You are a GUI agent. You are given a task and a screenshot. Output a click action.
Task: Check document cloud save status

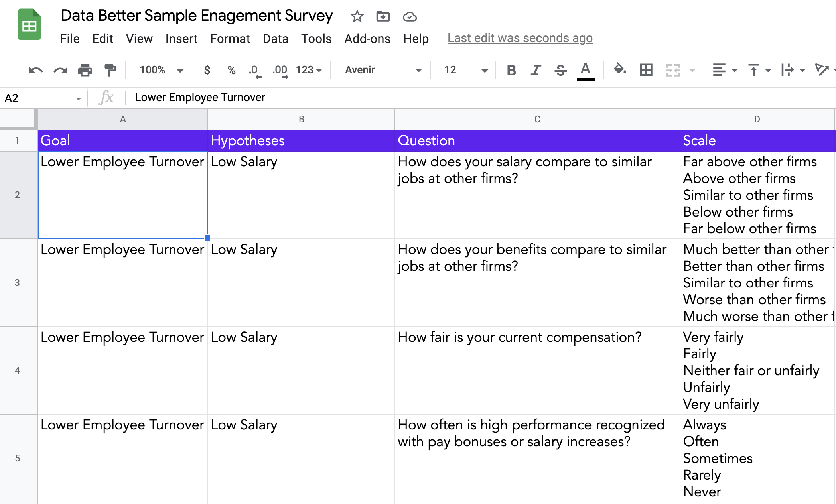coord(410,17)
